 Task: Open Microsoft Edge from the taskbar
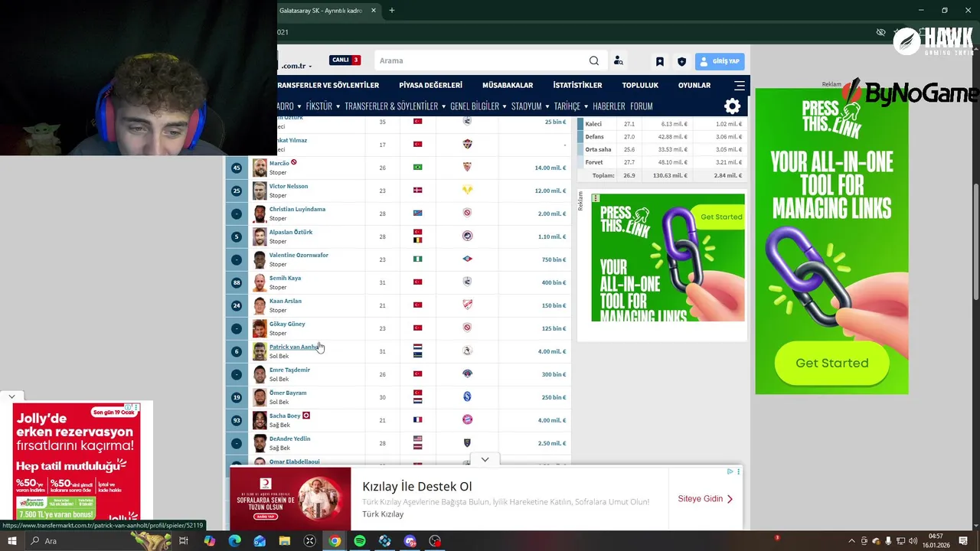tap(234, 541)
